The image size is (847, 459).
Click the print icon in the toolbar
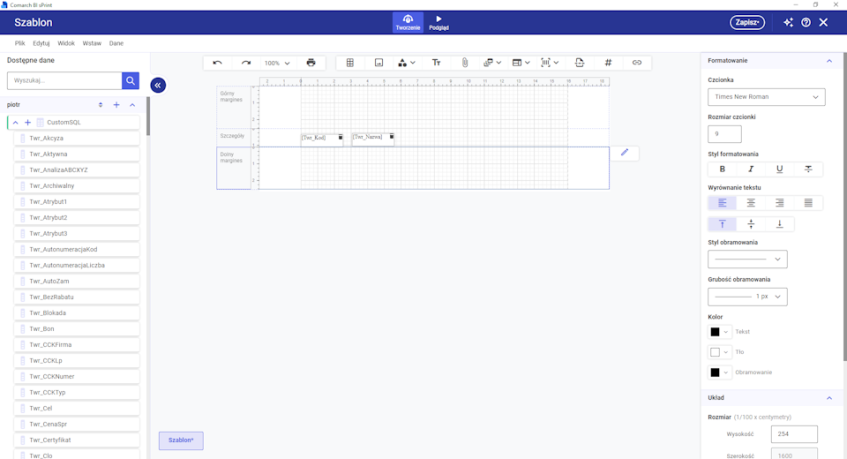click(x=311, y=63)
